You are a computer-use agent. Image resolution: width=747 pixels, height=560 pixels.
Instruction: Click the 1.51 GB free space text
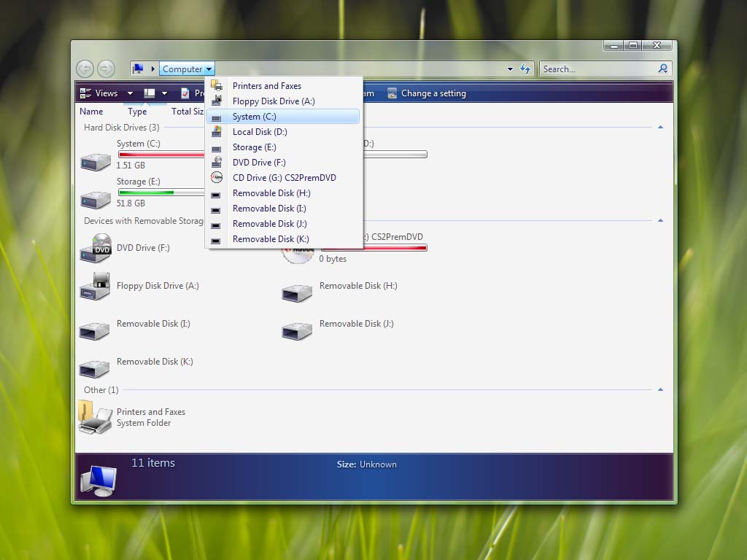click(x=131, y=166)
